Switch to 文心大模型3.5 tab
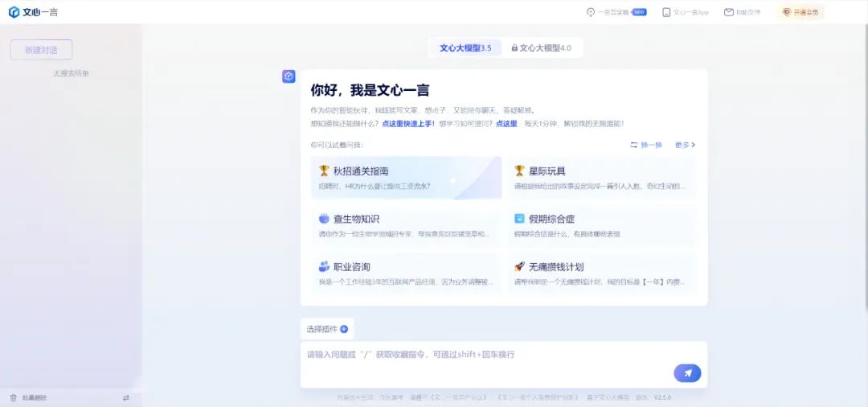The height and width of the screenshot is (407, 868). [x=465, y=48]
